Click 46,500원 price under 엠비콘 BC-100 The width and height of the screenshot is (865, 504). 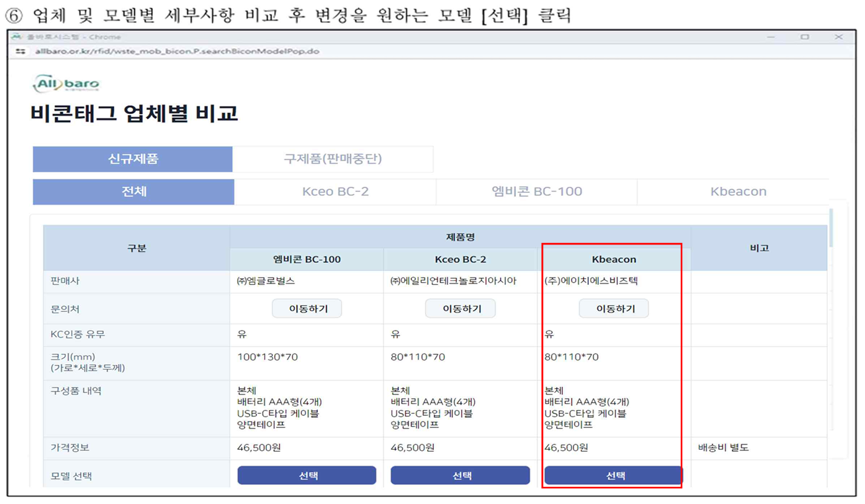click(x=259, y=448)
